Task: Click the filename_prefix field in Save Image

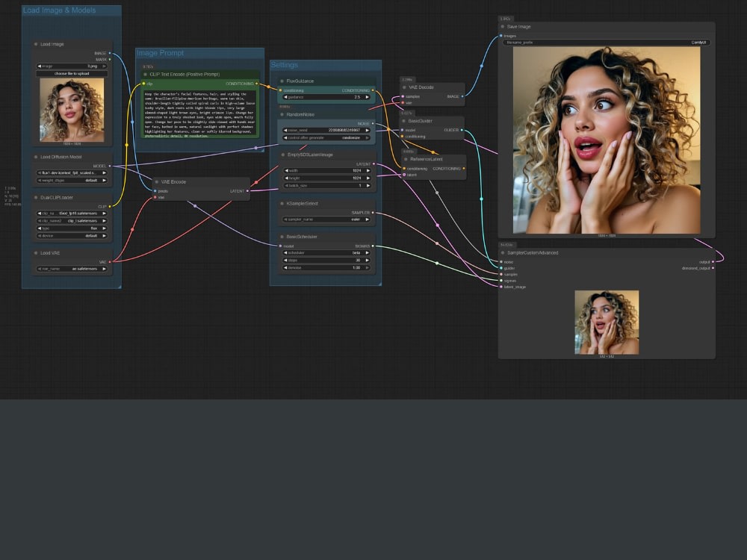Action: pyautogui.click(x=607, y=43)
